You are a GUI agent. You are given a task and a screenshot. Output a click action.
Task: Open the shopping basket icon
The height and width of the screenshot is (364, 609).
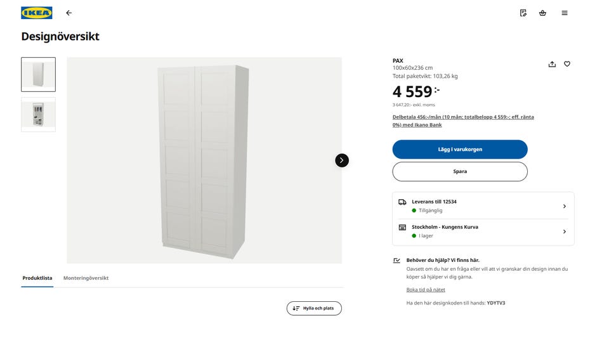[542, 13]
